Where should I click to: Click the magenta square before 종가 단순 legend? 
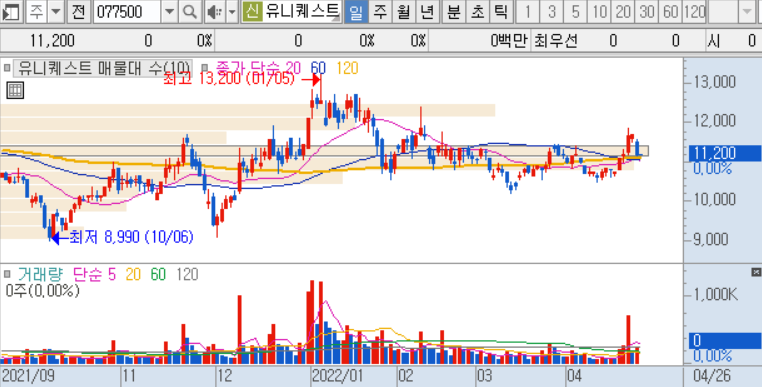[x=205, y=69]
